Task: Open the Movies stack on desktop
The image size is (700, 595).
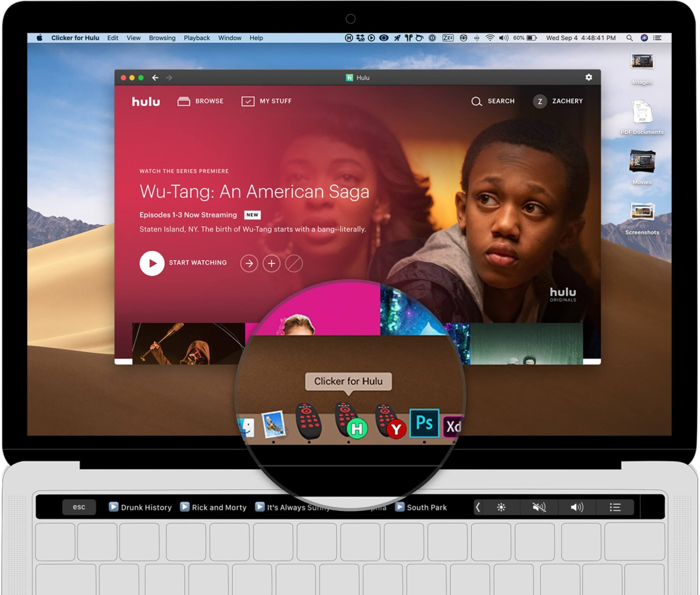Action: point(642,167)
